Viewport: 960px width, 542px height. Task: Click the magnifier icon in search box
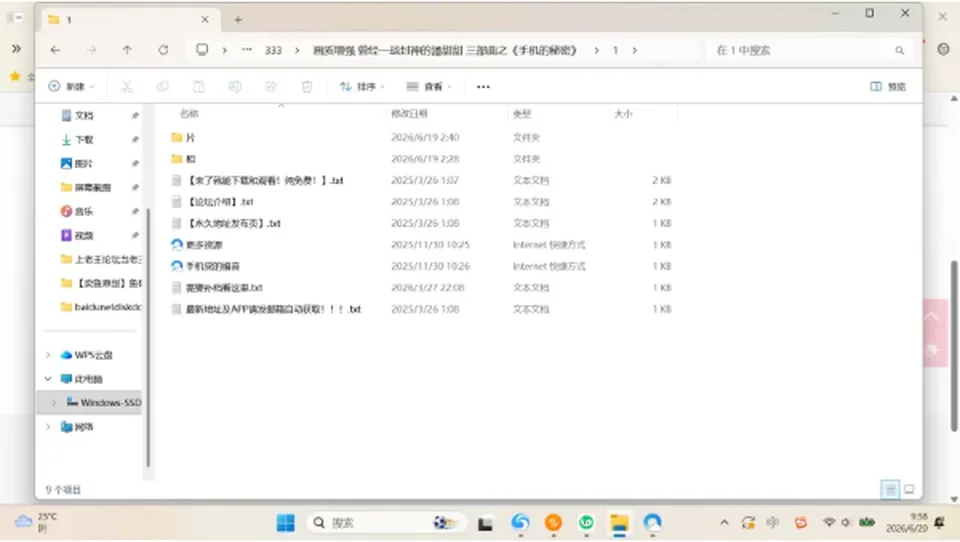click(x=899, y=50)
